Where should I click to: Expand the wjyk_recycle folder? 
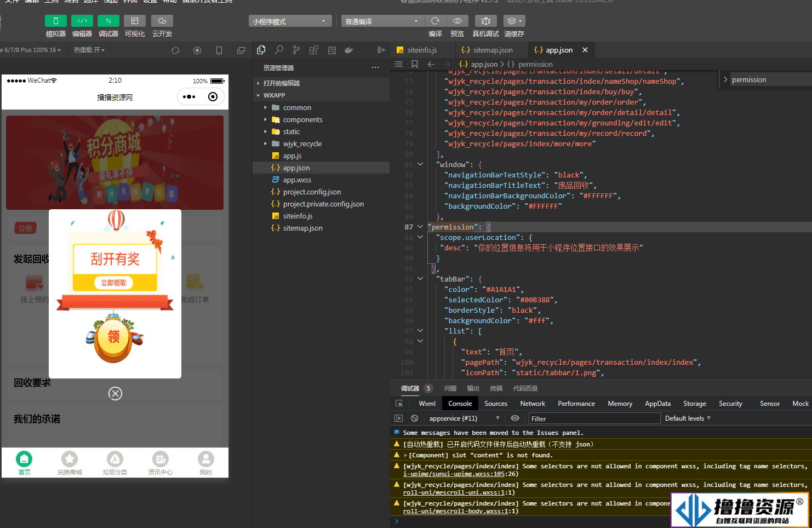click(x=321, y=144)
